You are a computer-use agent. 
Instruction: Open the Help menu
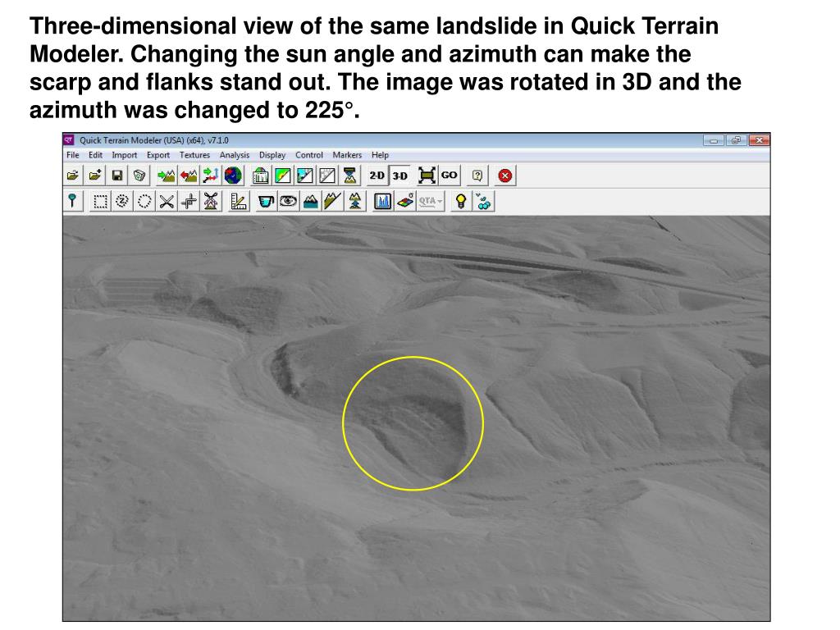pos(380,155)
